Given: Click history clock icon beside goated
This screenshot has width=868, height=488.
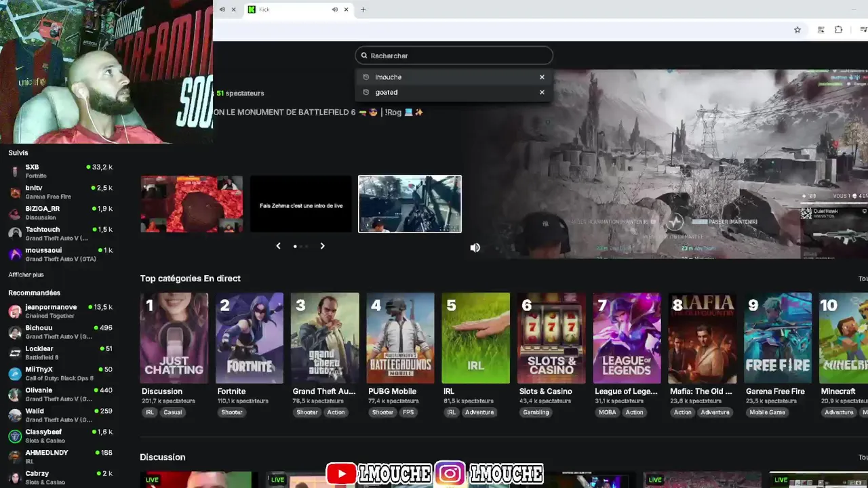Looking at the screenshot, I should (366, 92).
